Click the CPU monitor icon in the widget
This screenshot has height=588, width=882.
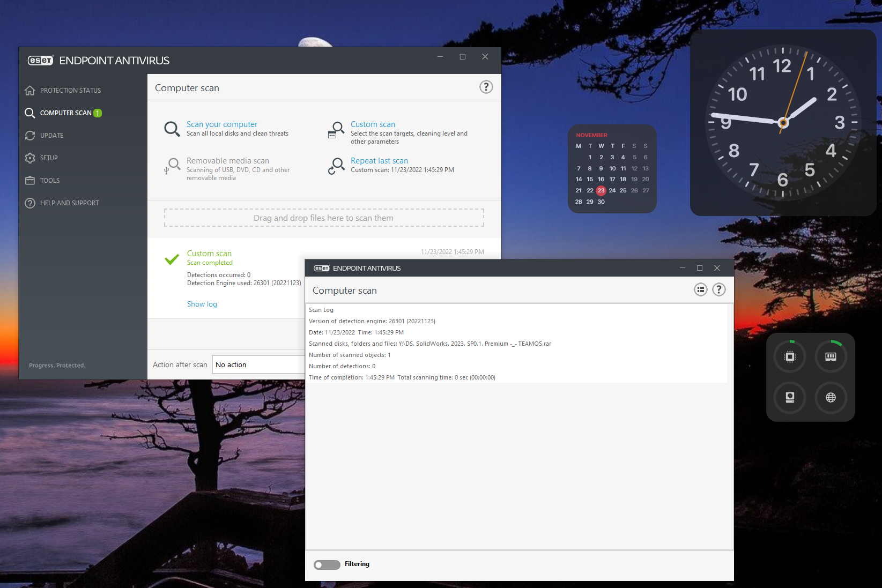coord(790,356)
